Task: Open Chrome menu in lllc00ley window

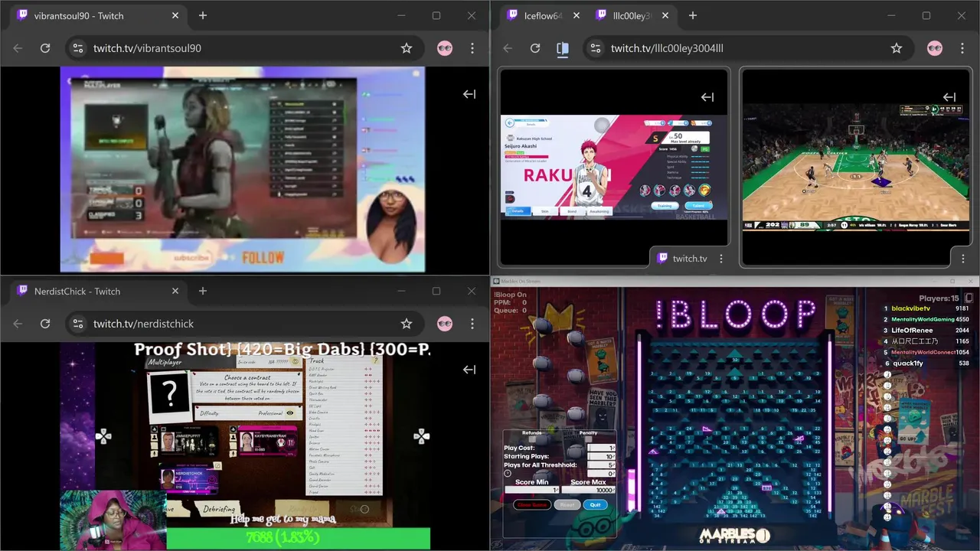Action: [x=962, y=48]
